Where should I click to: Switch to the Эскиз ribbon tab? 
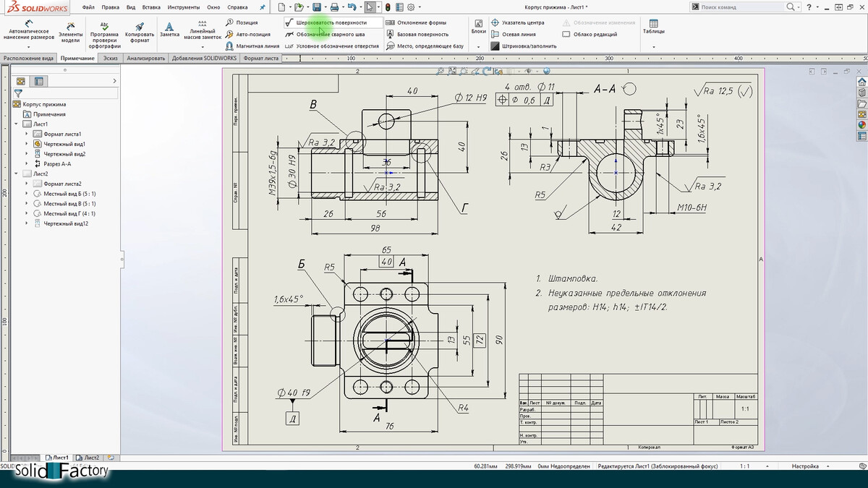[x=110, y=58]
